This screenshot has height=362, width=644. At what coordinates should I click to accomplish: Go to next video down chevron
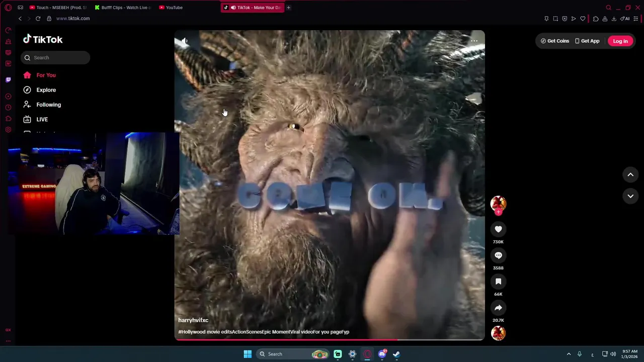pyautogui.click(x=630, y=196)
